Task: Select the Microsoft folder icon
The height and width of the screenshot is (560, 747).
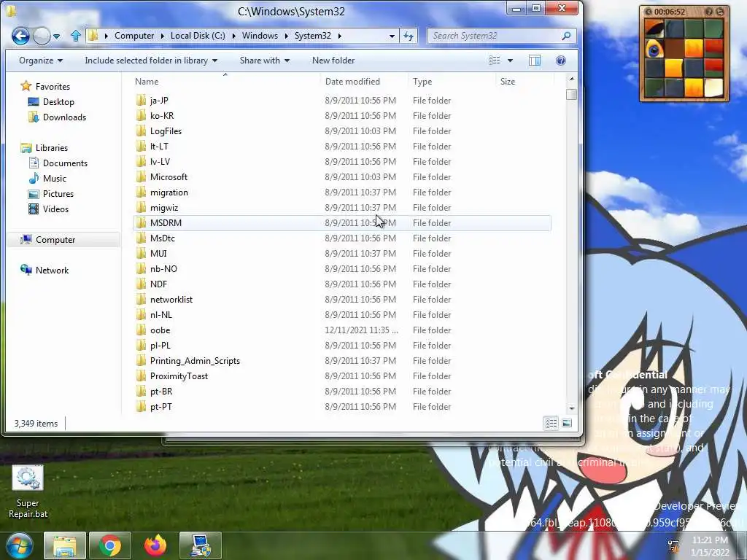Action: click(141, 176)
